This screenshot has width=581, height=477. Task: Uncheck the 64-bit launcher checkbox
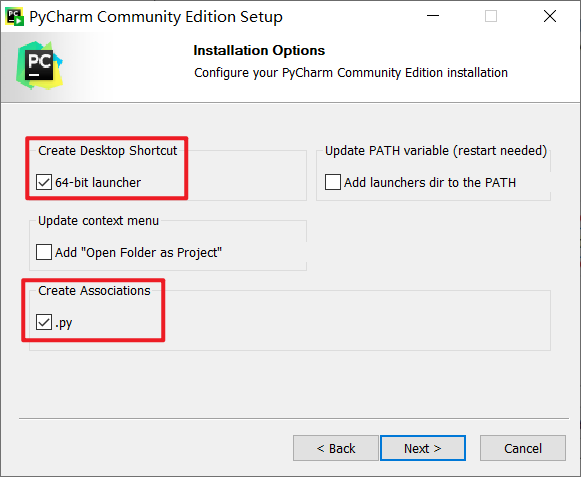click(44, 182)
